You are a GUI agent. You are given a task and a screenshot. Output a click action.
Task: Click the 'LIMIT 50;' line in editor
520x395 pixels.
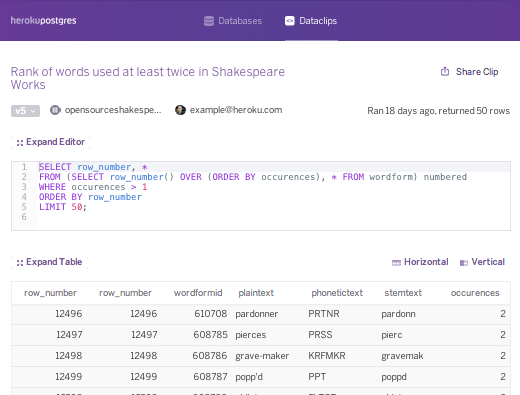coord(63,207)
